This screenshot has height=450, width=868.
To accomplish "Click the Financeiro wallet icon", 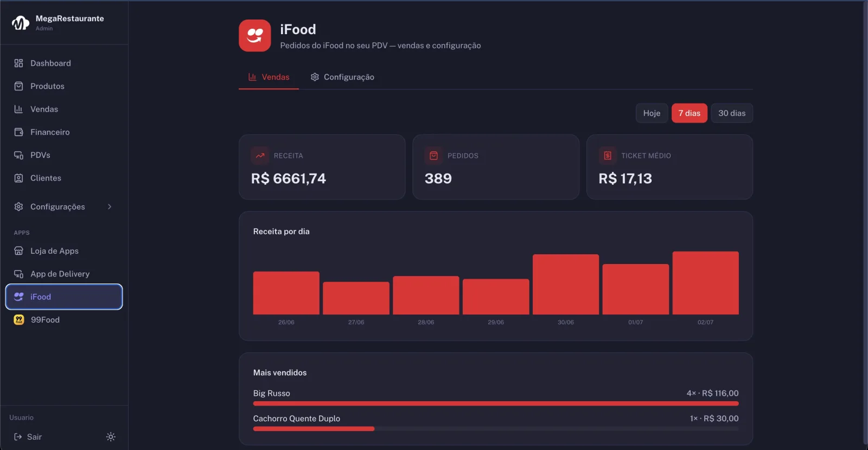I will click(x=18, y=132).
